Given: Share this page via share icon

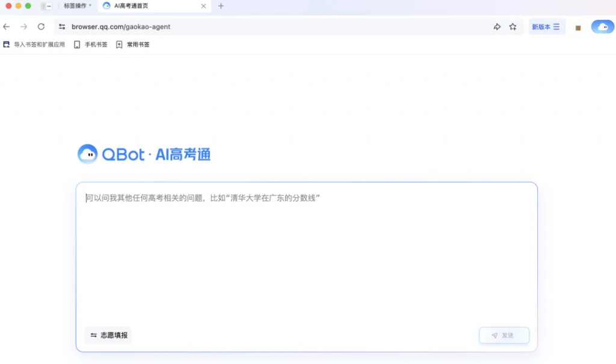Looking at the screenshot, I should (497, 26).
